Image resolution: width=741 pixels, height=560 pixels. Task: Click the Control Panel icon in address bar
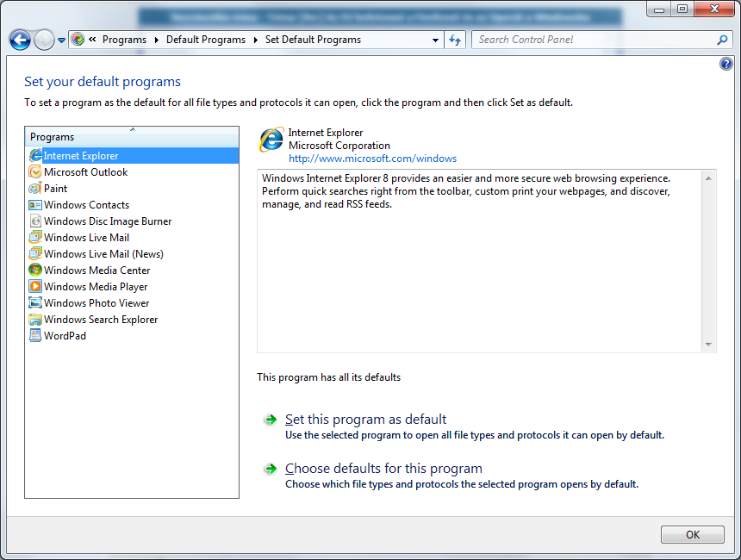pos(78,40)
